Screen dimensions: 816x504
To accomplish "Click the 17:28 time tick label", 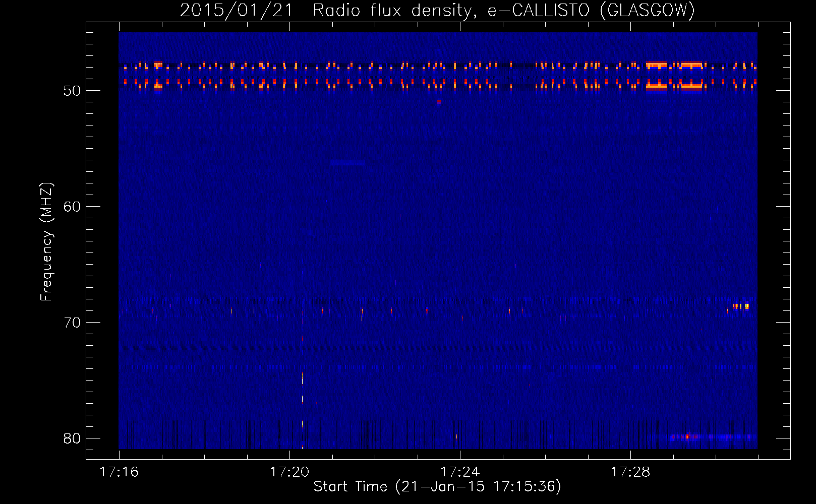I will pos(630,472).
